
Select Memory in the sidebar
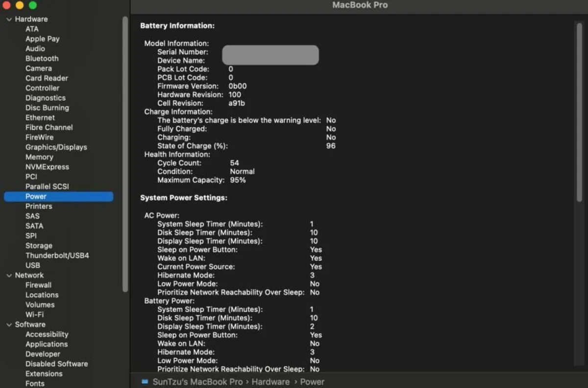coord(39,157)
